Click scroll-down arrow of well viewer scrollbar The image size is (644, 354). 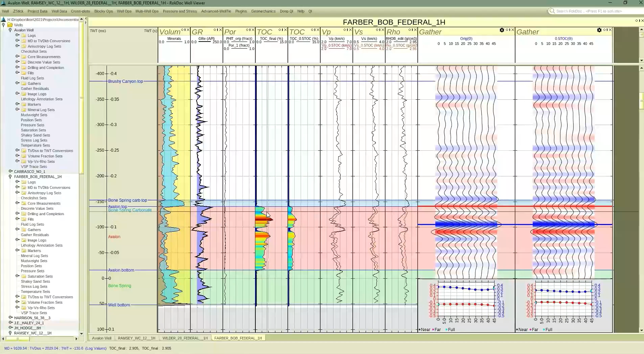pyautogui.click(x=641, y=330)
